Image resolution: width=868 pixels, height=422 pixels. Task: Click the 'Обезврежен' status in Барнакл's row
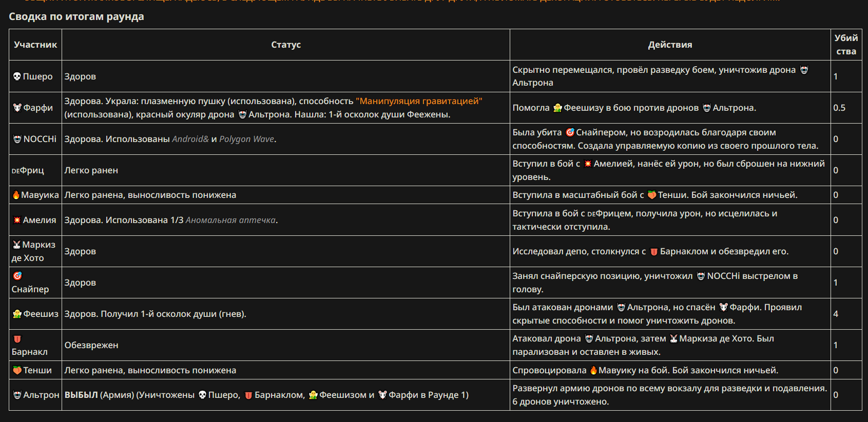(91, 345)
